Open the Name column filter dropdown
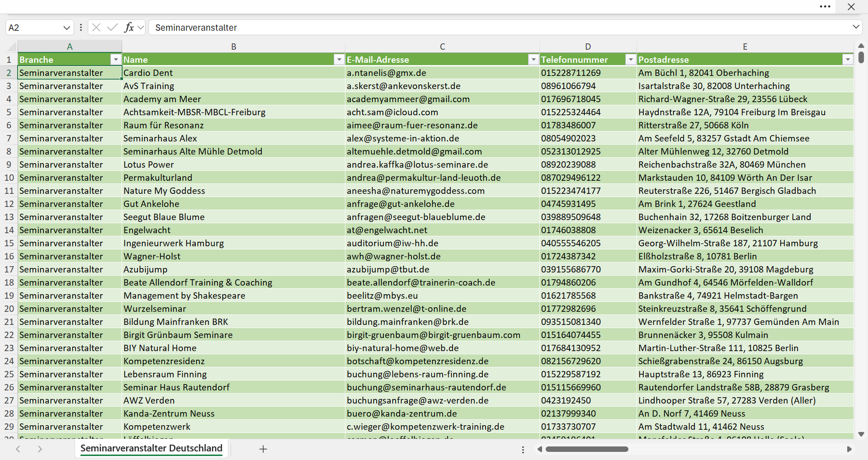The image size is (868, 460). tap(339, 60)
